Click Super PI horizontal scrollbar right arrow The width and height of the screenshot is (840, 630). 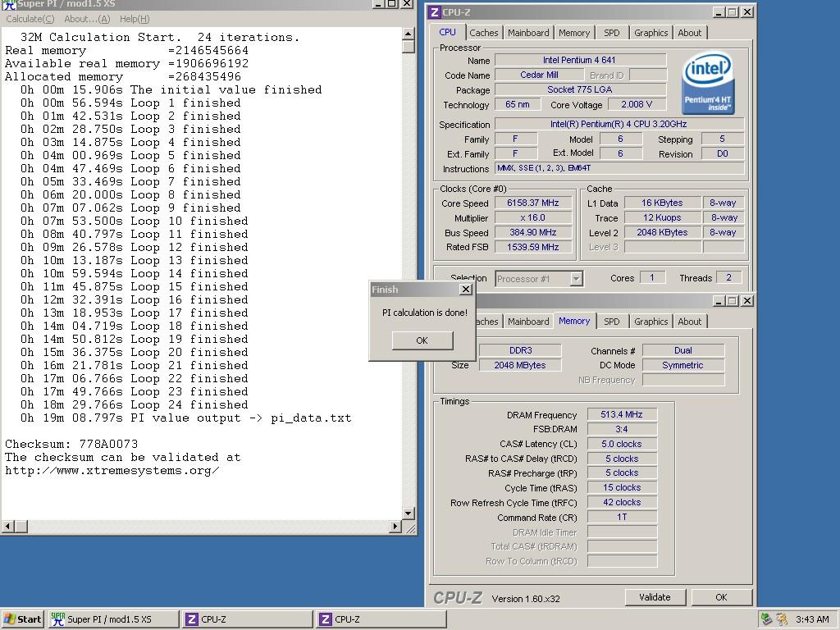tap(395, 527)
